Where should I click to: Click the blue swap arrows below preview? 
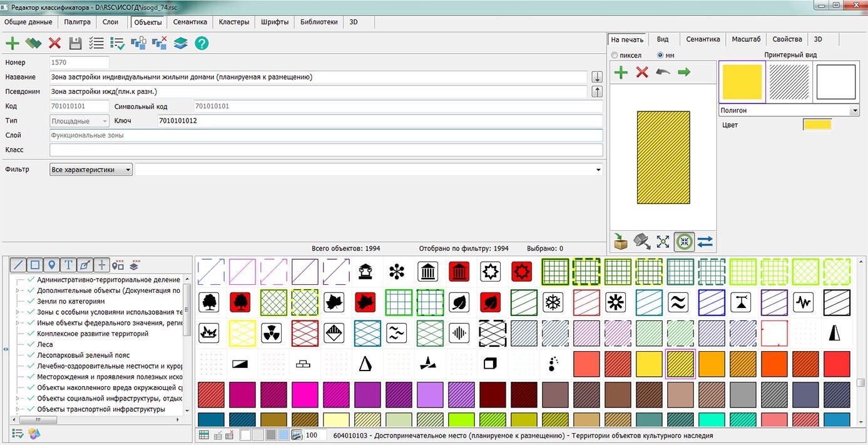pyautogui.click(x=705, y=241)
